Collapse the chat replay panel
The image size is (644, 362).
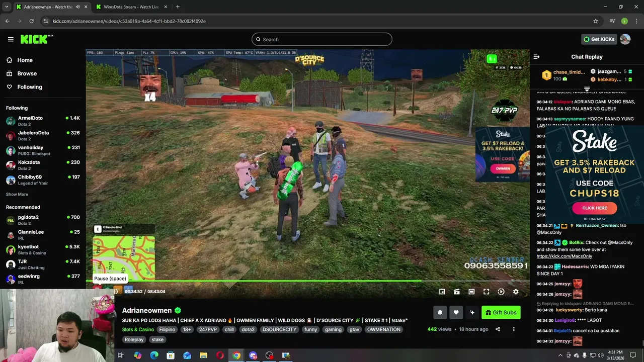pyautogui.click(x=536, y=57)
